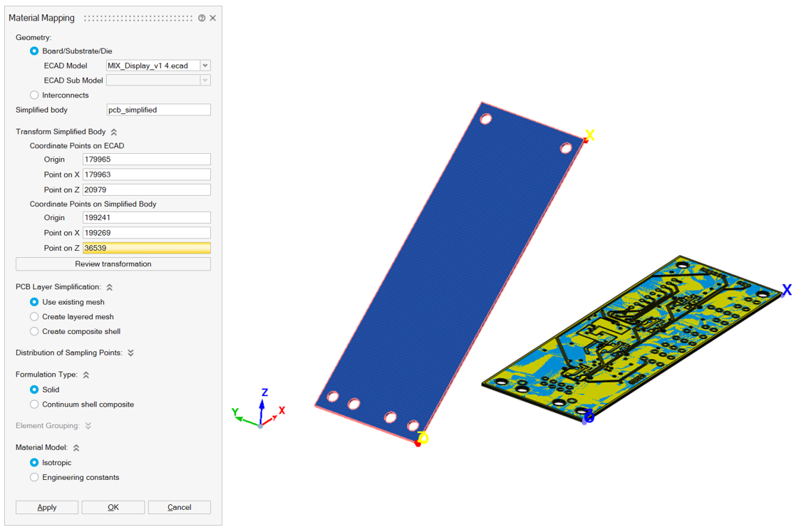Click ECAD Point on X field 179963
This screenshot has height=532, width=796.
coord(146,174)
